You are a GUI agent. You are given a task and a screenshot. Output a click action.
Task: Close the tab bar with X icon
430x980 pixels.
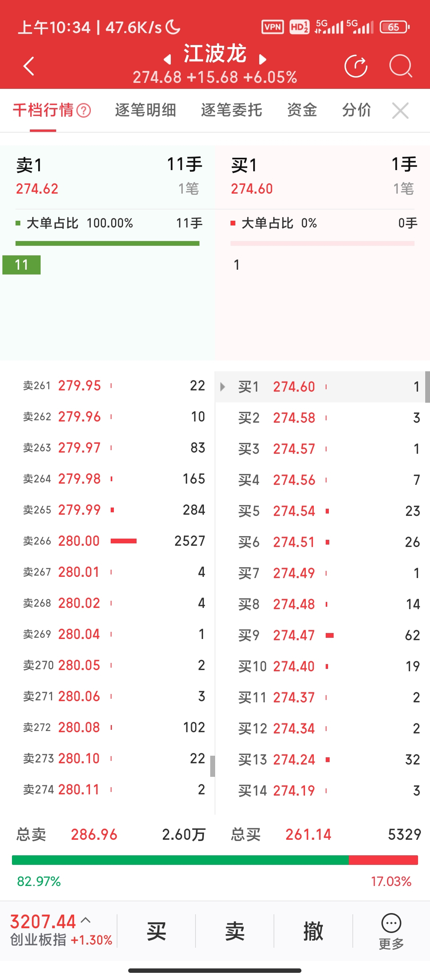tap(400, 110)
